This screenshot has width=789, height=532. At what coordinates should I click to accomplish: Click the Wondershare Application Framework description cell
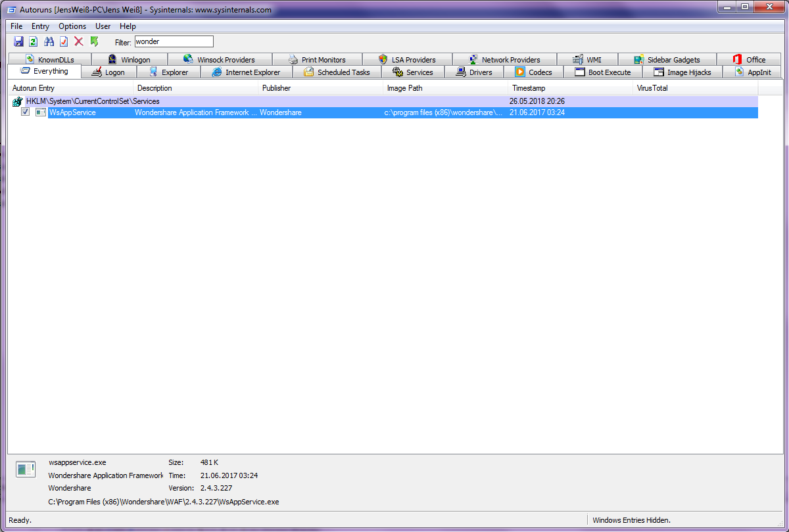coord(195,112)
